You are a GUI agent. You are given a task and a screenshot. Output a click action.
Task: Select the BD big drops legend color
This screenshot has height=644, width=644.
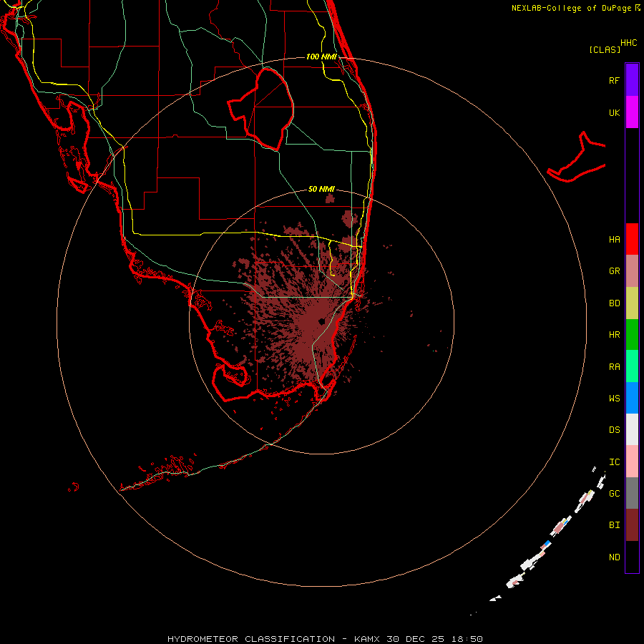pyautogui.click(x=632, y=303)
